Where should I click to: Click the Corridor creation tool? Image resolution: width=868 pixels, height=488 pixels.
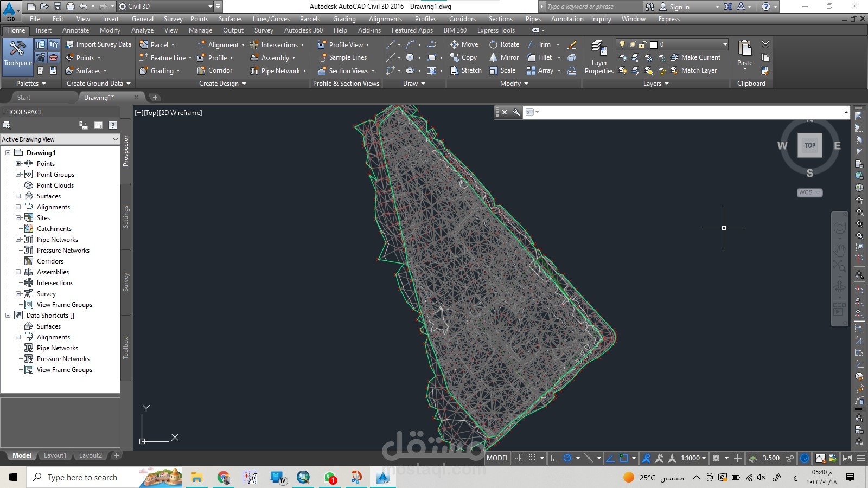215,70
